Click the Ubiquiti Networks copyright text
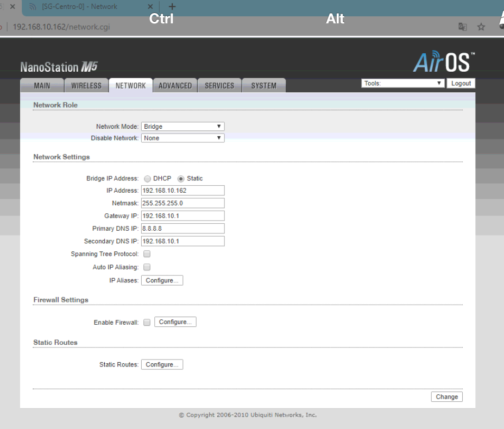Image resolution: width=504 pixels, height=429 pixels. point(248,415)
